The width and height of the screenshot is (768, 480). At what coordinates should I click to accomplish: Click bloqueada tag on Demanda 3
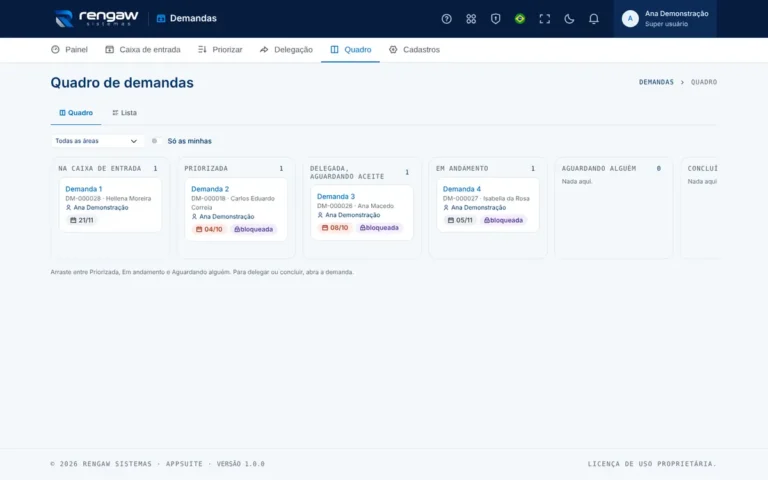380,228
